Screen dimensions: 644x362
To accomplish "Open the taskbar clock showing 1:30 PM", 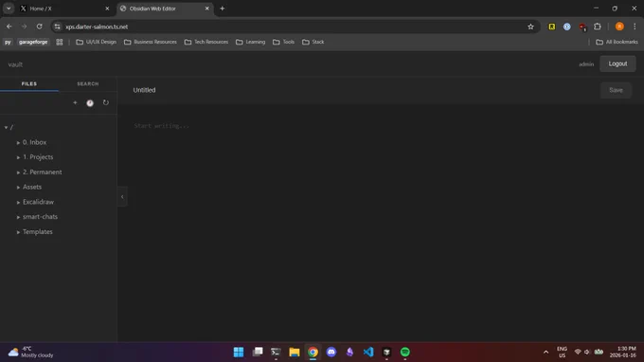I will [623, 353].
